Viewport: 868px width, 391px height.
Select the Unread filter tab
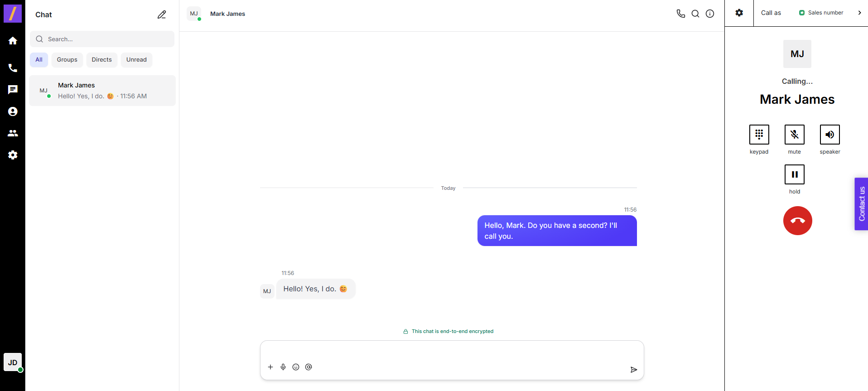136,60
